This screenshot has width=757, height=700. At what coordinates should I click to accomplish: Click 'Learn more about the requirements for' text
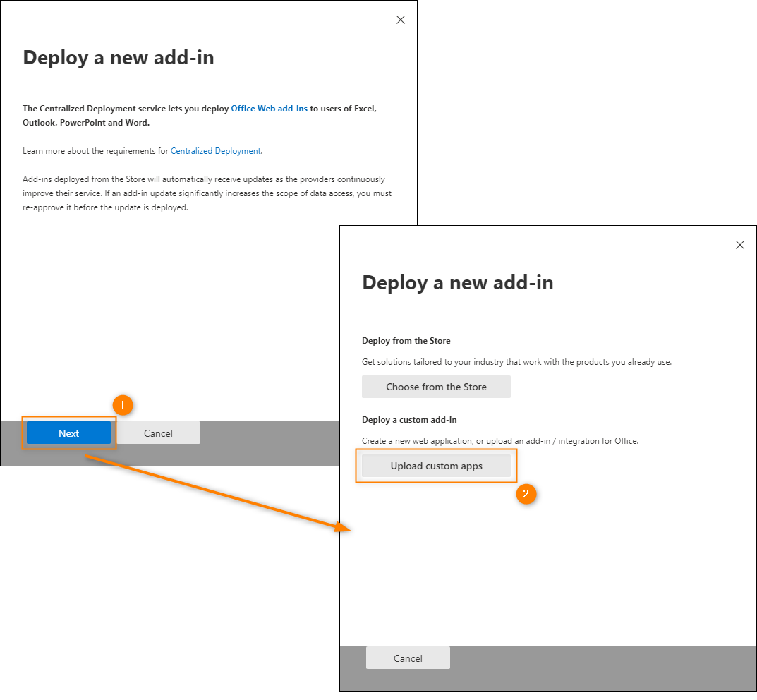(95, 151)
